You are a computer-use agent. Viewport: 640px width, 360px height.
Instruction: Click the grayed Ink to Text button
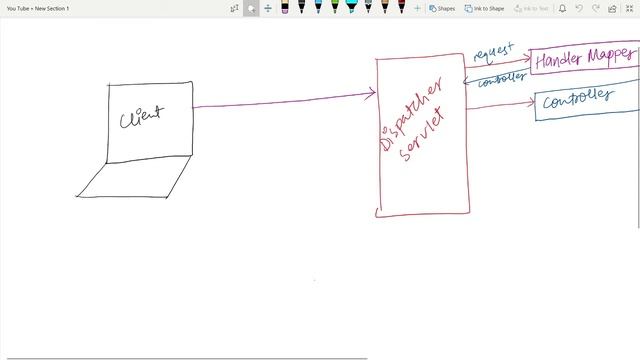coord(531,8)
